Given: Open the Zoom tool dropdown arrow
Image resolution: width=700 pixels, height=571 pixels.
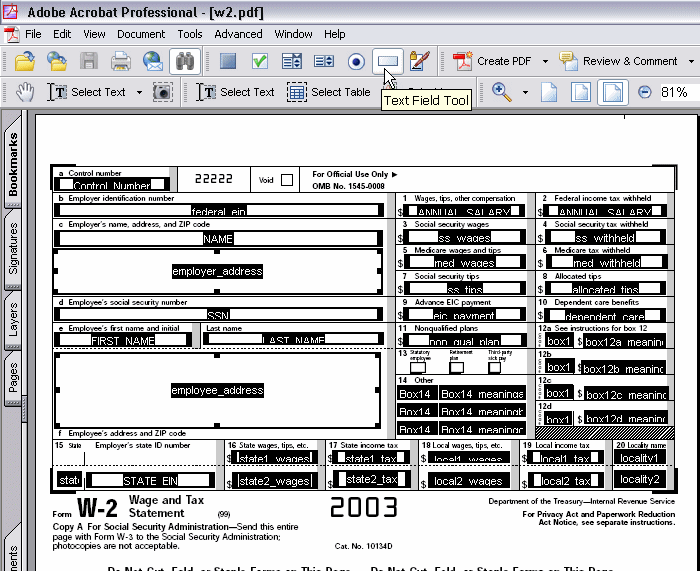Looking at the screenshot, I should 525,92.
